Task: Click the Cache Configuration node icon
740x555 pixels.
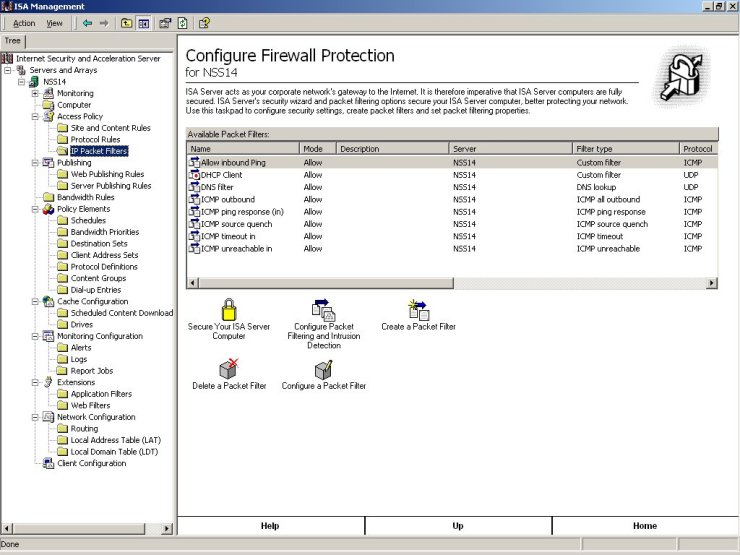Action: [x=48, y=301]
